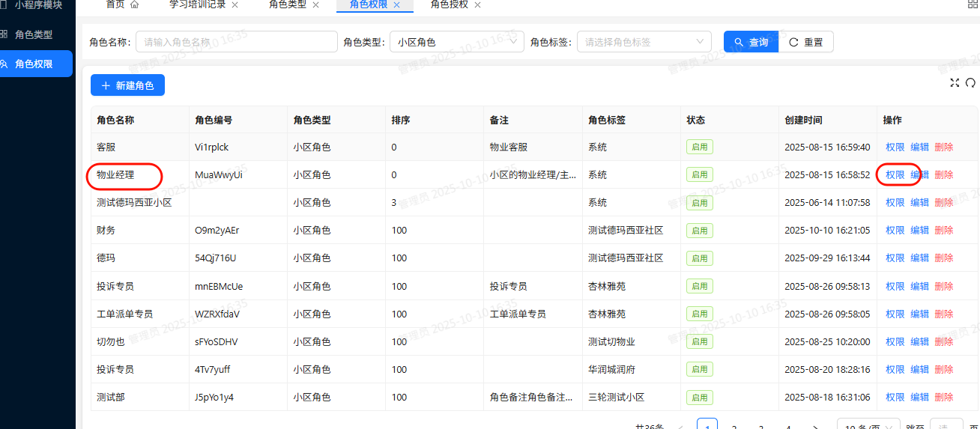Edit the 切勿也 role

click(x=919, y=341)
